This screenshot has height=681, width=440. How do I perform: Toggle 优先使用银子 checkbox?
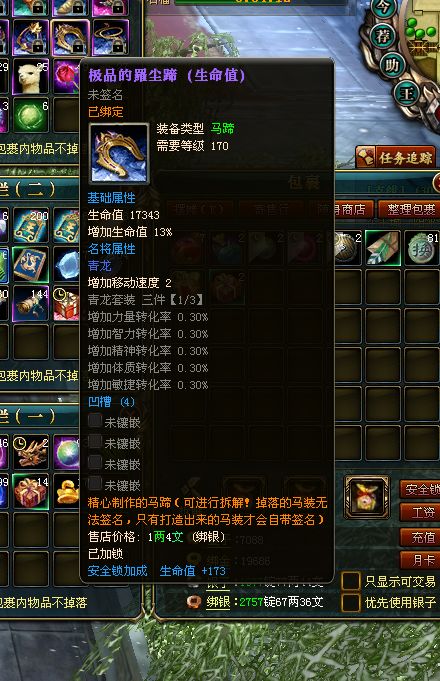pyautogui.click(x=351, y=602)
